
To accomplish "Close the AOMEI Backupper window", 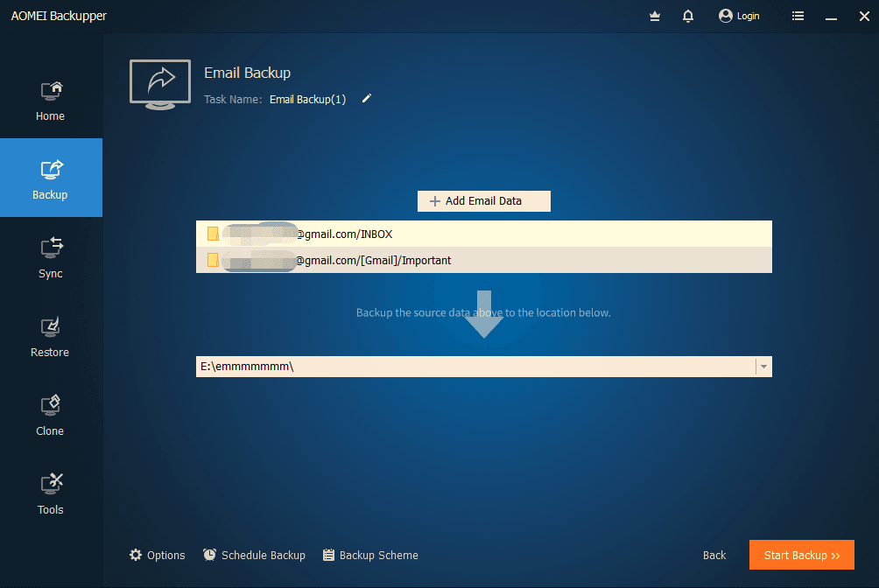I will (864, 17).
